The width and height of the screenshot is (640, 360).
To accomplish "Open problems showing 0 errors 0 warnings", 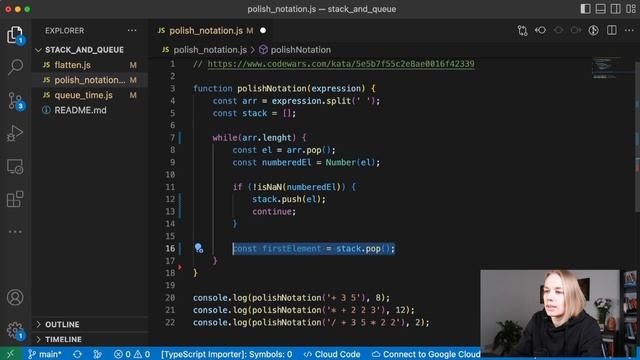I will 132,354.
